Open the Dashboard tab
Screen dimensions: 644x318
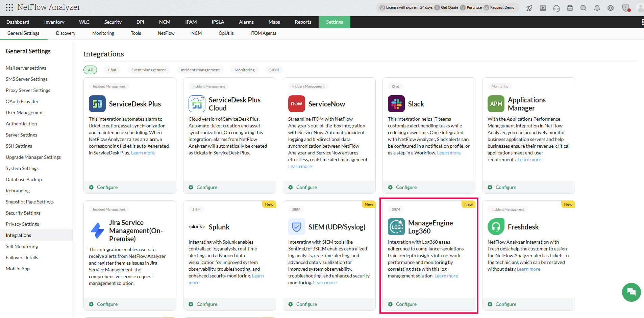pyautogui.click(x=18, y=22)
